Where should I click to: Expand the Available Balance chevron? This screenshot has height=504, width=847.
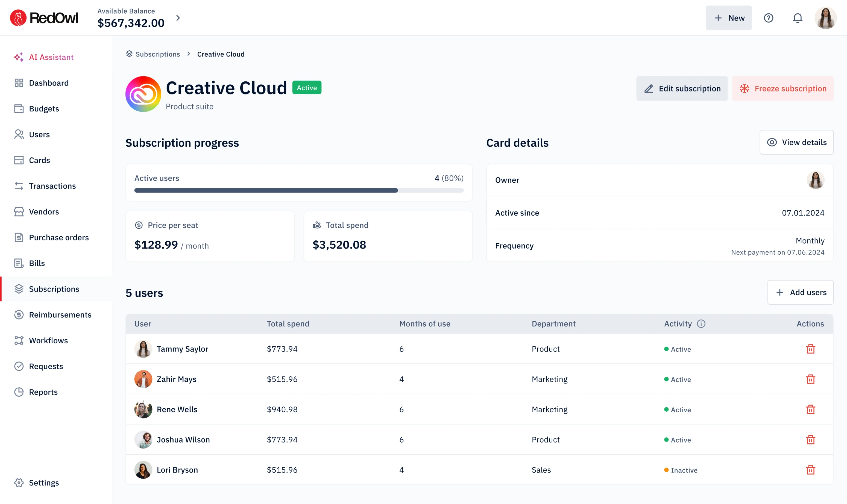click(178, 18)
